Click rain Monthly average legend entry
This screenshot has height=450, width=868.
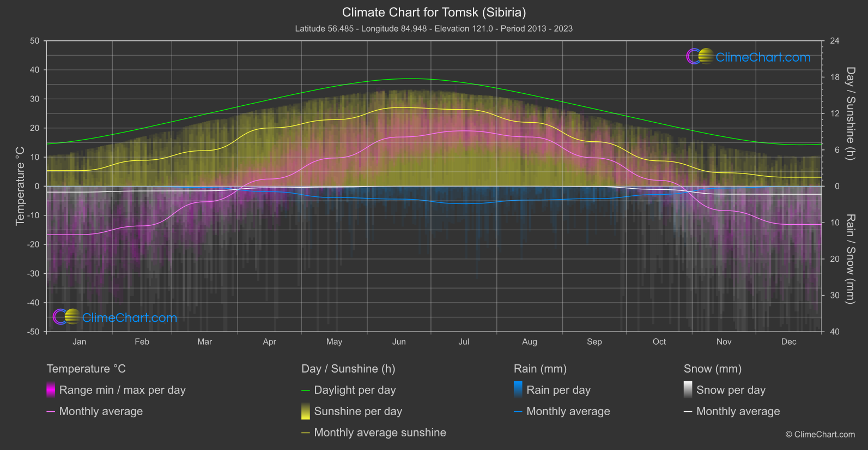click(562, 411)
